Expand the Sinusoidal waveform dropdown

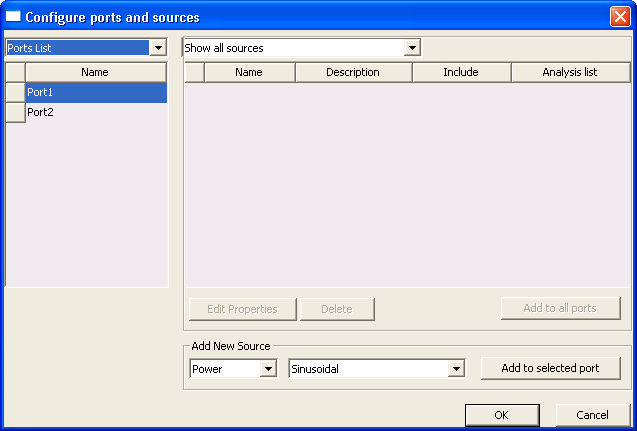pyautogui.click(x=456, y=369)
